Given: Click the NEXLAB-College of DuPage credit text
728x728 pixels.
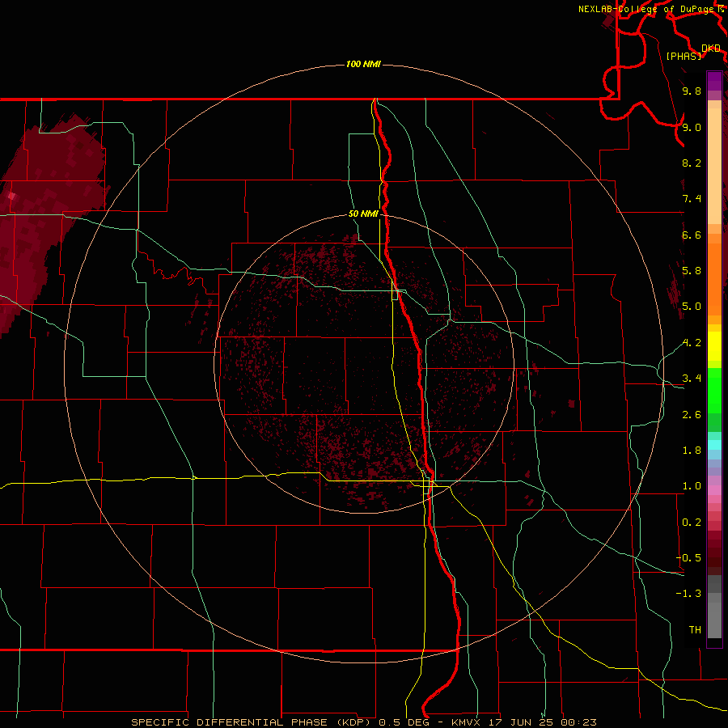Looking at the screenshot, I should [645, 9].
